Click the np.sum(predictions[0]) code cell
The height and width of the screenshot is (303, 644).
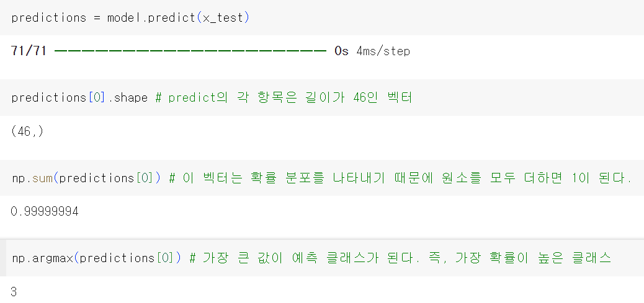[322, 178]
